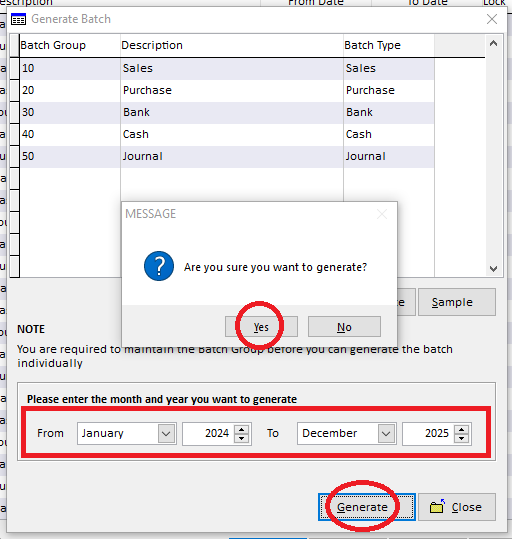Click the January month combo box
This screenshot has width=512, height=539.
click(x=127, y=433)
